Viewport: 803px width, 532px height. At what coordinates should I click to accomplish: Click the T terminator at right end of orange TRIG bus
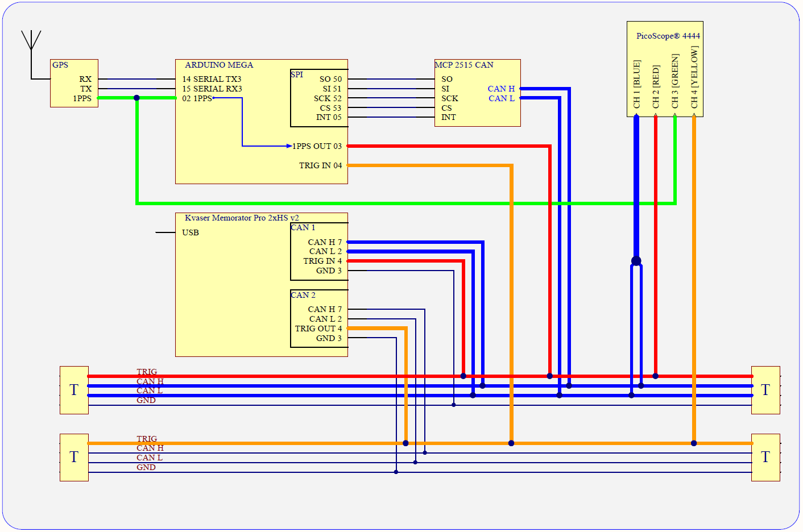coord(765,458)
